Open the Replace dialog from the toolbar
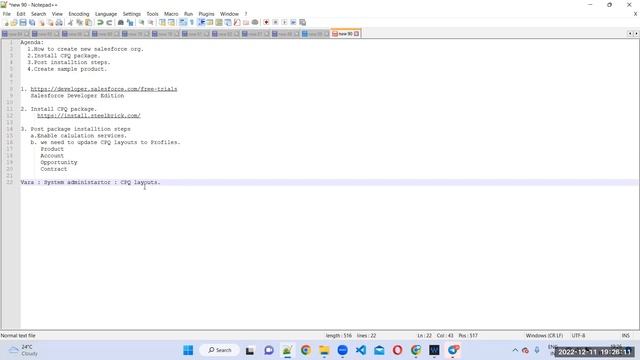The width and height of the screenshot is (640, 360). pos(130,22)
